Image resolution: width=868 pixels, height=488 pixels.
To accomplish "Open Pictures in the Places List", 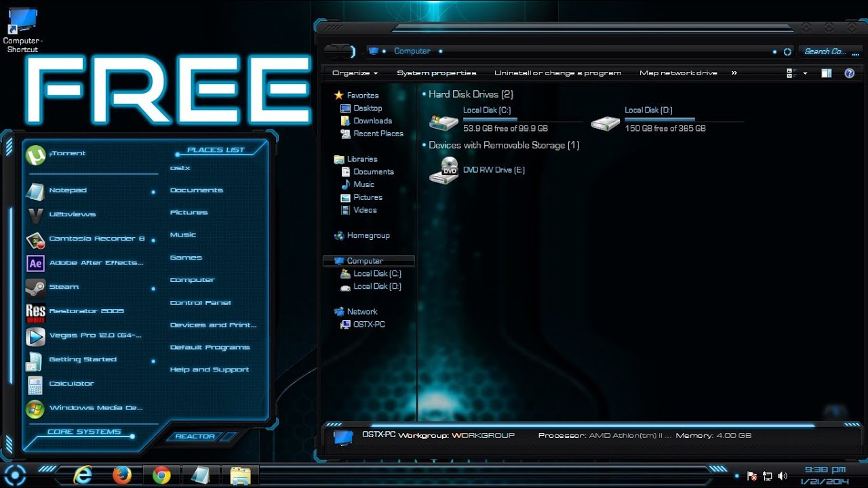I will pyautogui.click(x=189, y=213).
